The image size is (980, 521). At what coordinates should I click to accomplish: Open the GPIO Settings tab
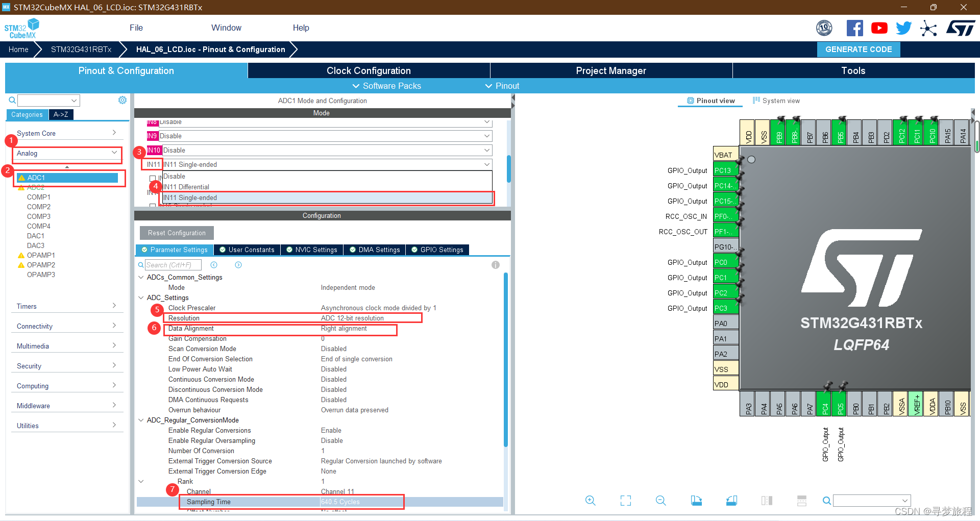point(437,250)
